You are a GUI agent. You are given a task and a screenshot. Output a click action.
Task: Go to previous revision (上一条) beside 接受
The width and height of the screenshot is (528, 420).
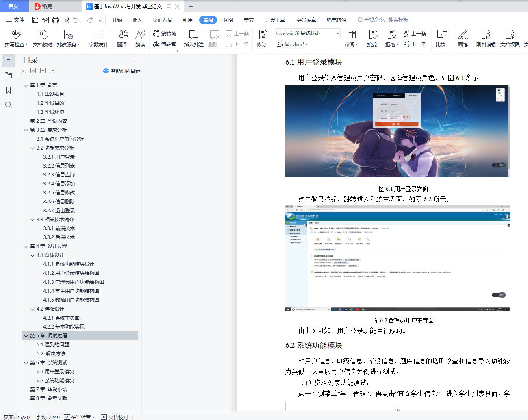pyautogui.click(x=415, y=33)
